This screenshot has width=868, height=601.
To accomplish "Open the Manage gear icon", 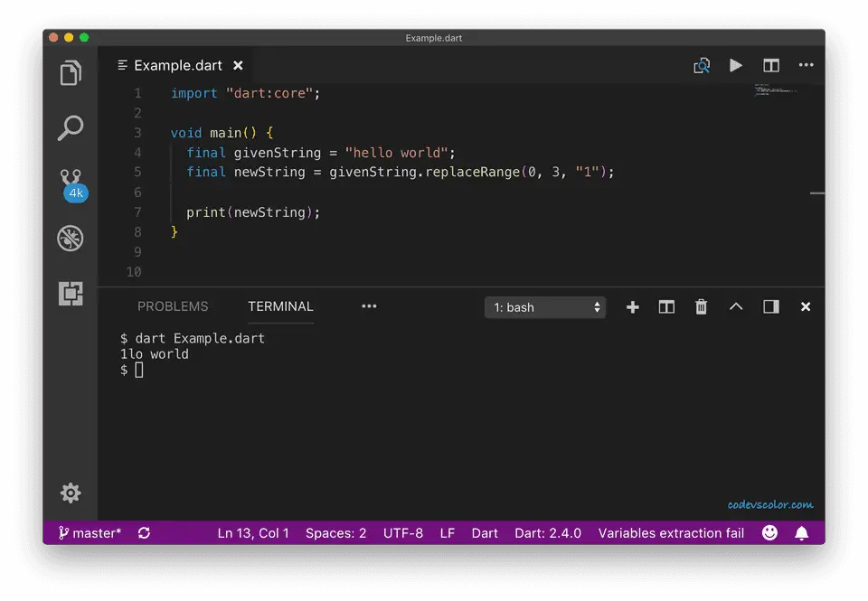I will pyautogui.click(x=71, y=493).
